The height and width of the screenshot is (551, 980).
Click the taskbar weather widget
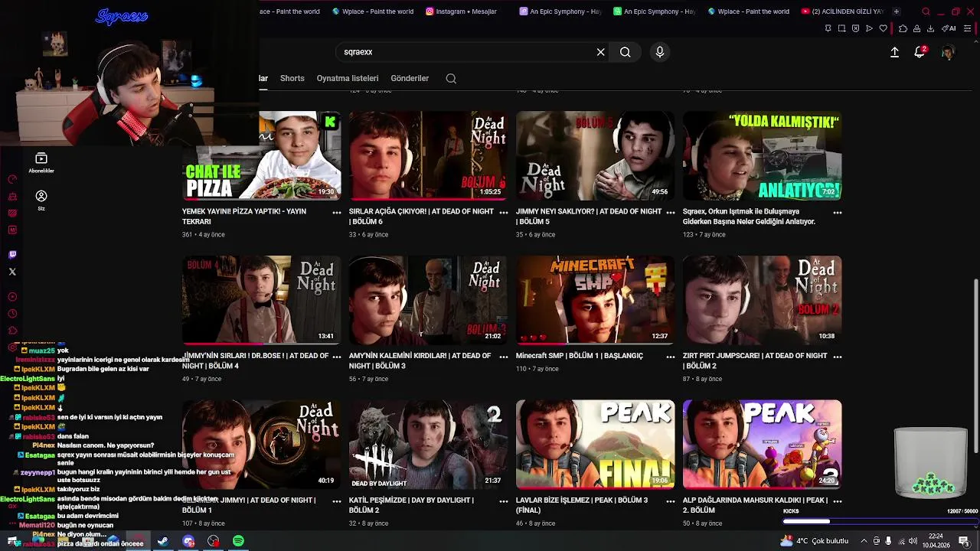point(814,541)
